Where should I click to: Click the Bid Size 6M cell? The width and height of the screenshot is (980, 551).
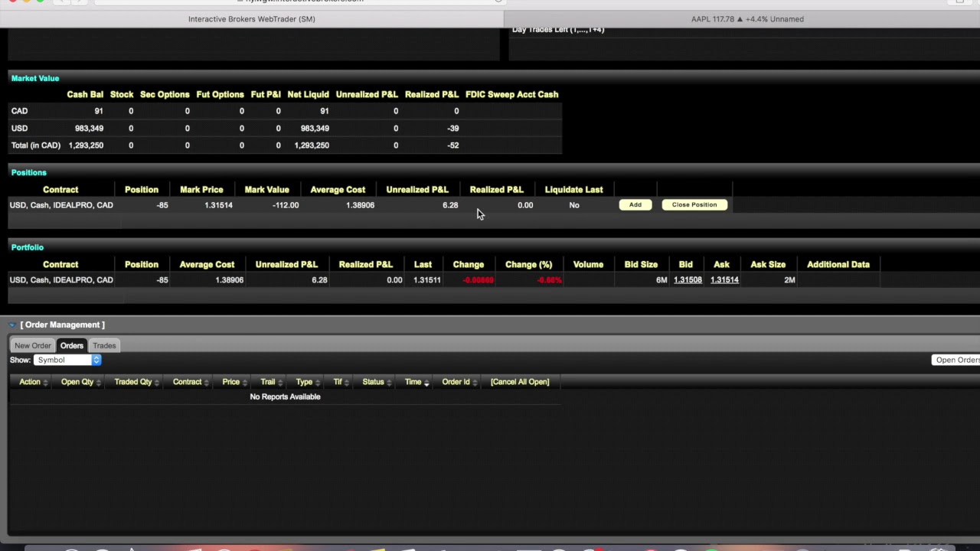661,280
